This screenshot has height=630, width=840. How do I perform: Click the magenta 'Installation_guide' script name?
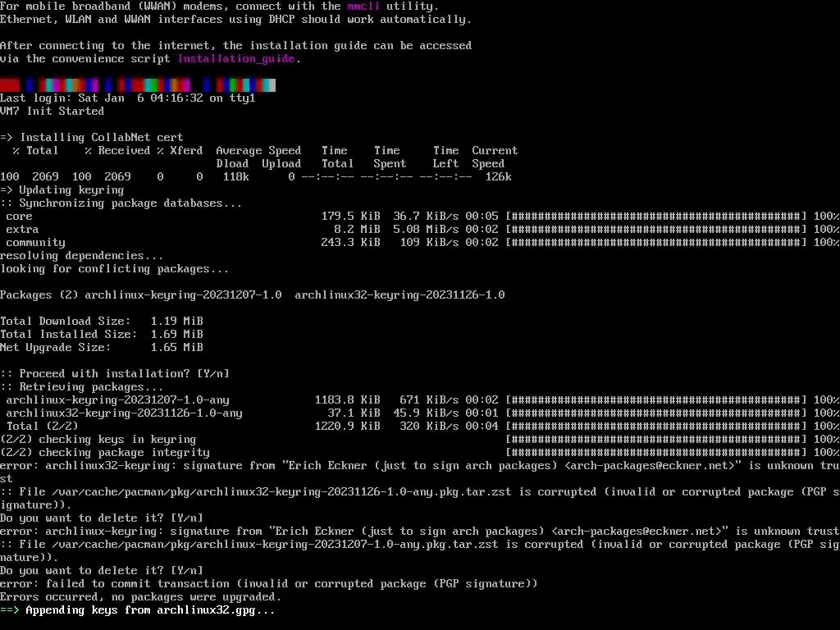click(x=236, y=59)
